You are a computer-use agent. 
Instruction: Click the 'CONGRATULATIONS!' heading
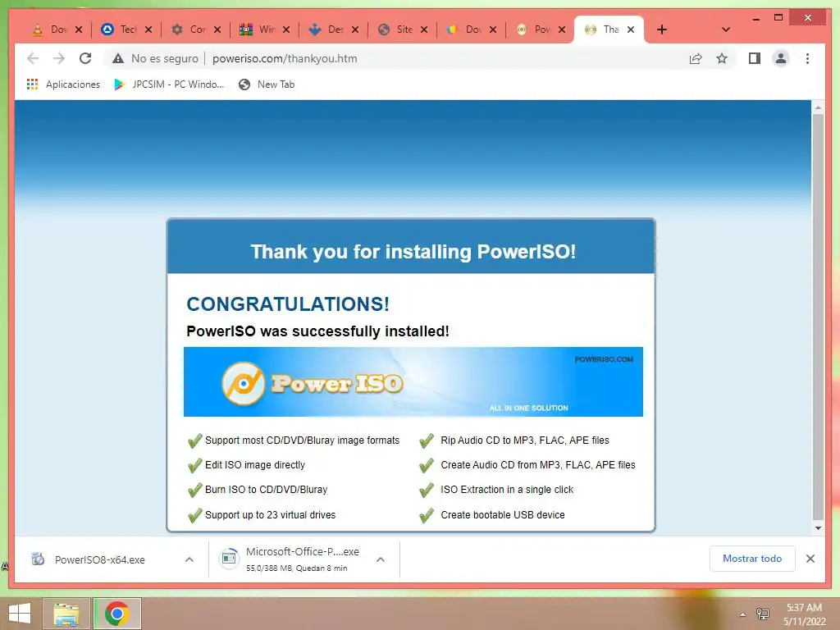click(288, 304)
